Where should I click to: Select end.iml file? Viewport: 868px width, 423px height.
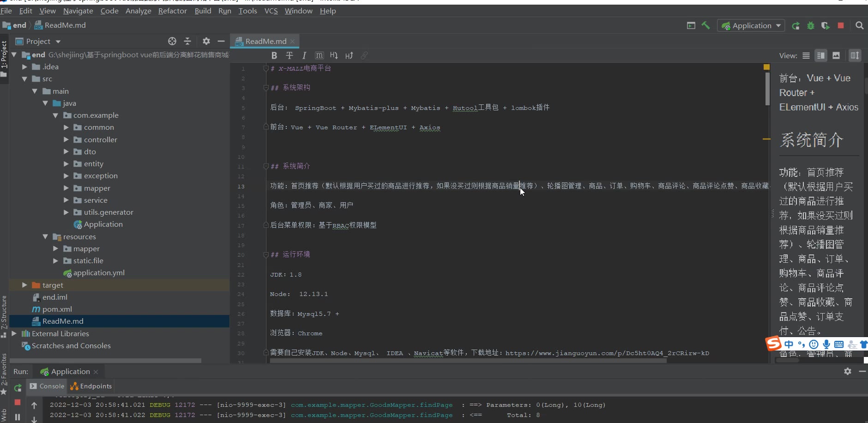point(50,297)
